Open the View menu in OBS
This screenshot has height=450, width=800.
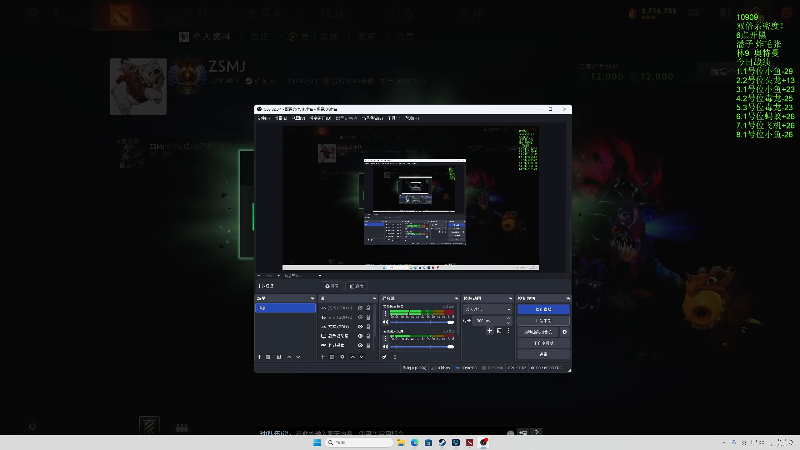click(298, 118)
